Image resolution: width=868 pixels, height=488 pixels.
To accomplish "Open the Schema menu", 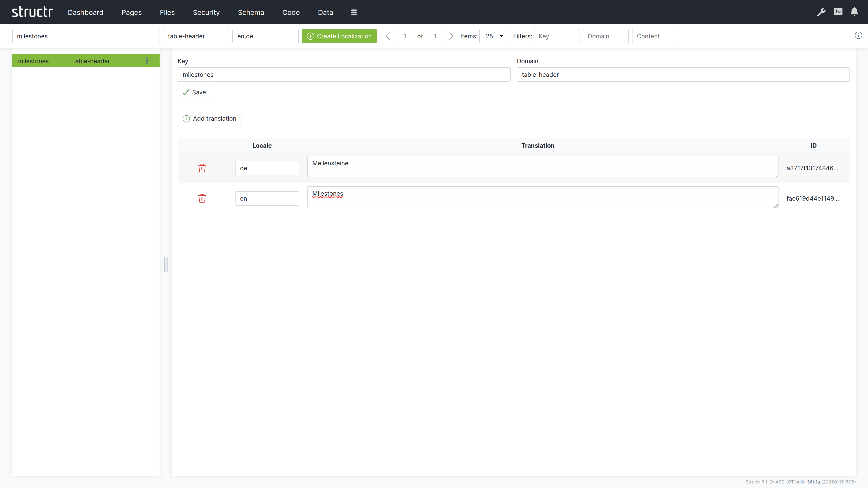I will click(251, 12).
